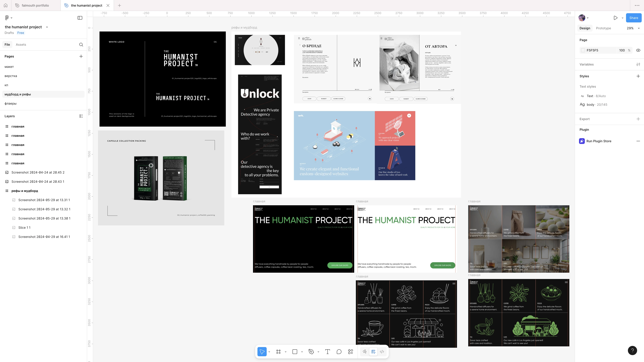Expand the shape tools dropdown arrow
Viewport: 644px width, 362px height.
coord(302,352)
